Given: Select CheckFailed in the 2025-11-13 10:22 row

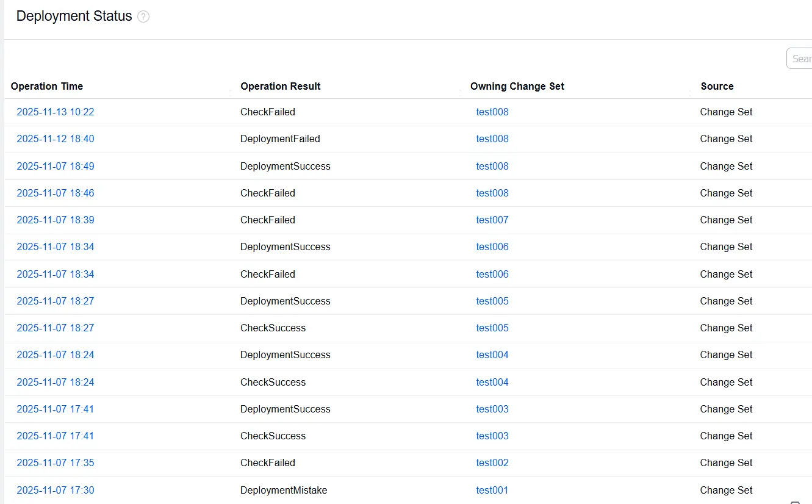Looking at the screenshot, I should point(268,112).
